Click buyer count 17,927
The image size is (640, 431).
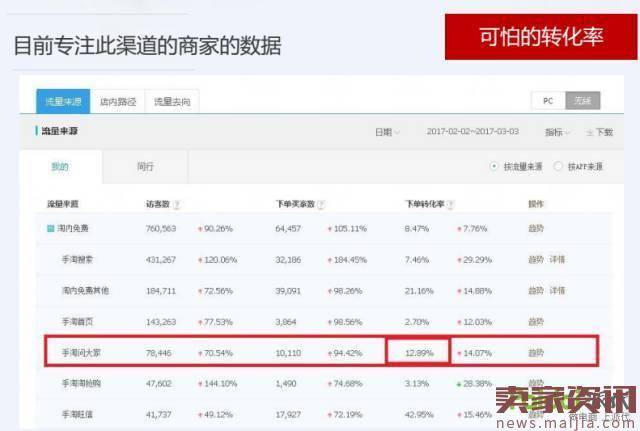[x=288, y=415]
